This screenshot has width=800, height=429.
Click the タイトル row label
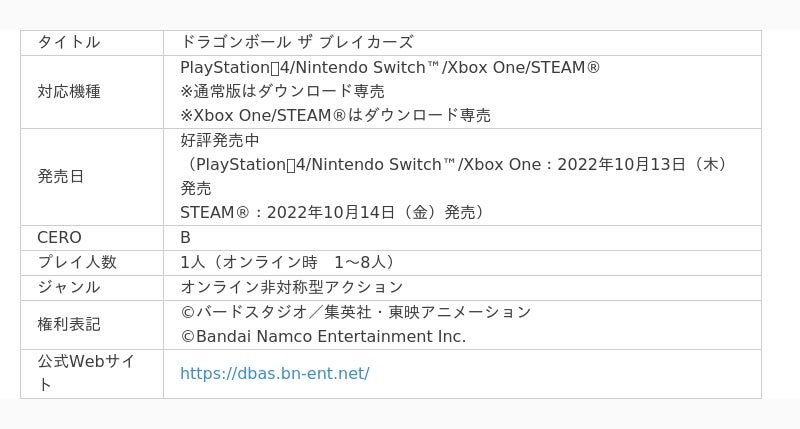coord(69,42)
